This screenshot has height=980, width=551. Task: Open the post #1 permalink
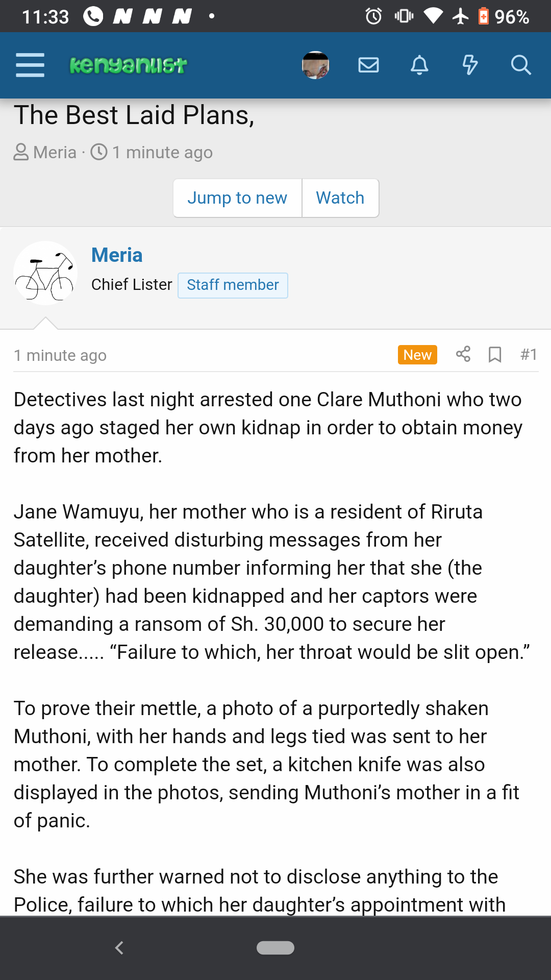[x=529, y=354]
